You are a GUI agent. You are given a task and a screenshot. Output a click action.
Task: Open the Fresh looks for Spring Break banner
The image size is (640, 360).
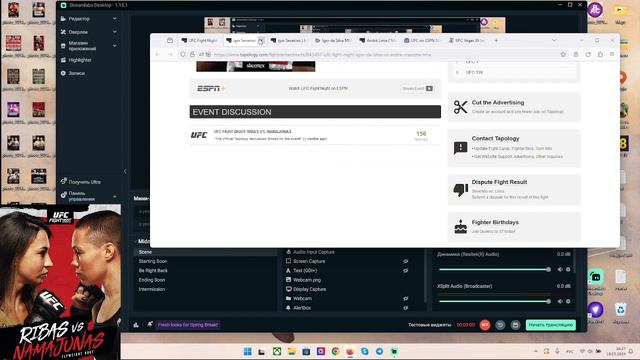[188, 325]
